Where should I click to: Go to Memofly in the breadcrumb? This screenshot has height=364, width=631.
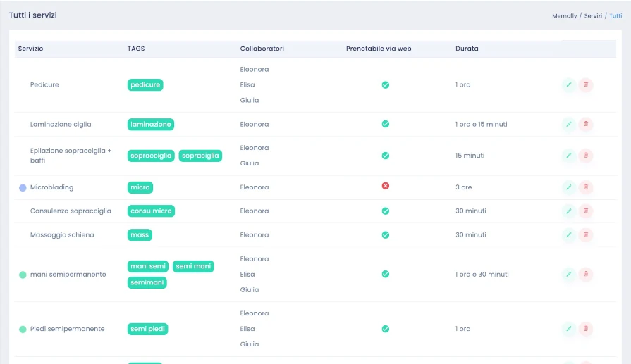coord(564,15)
